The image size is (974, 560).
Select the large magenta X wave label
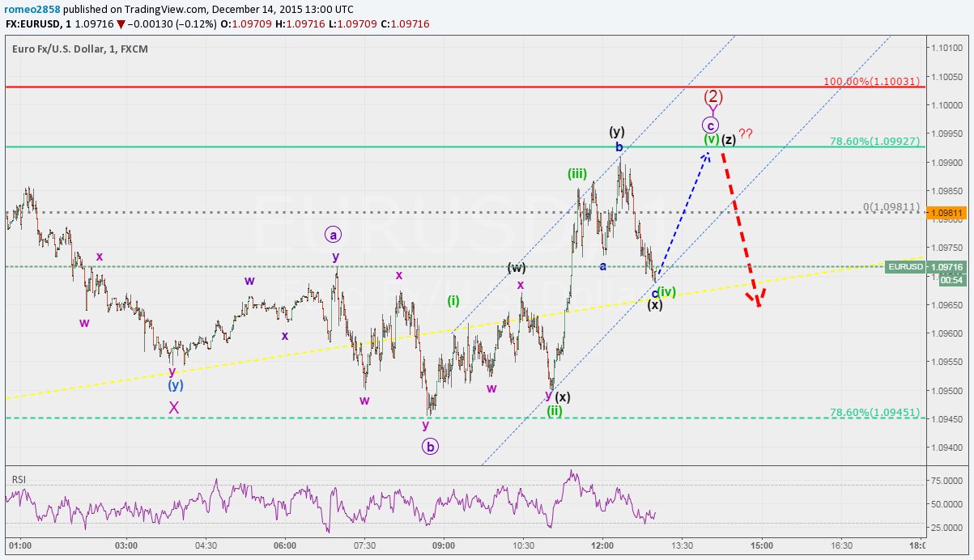point(174,408)
